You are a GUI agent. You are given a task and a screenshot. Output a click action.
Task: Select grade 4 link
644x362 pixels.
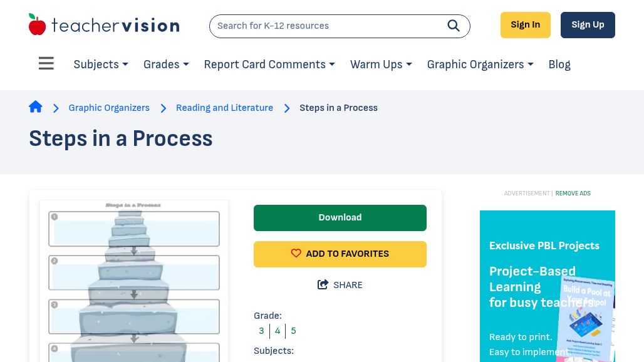tap(278, 331)
